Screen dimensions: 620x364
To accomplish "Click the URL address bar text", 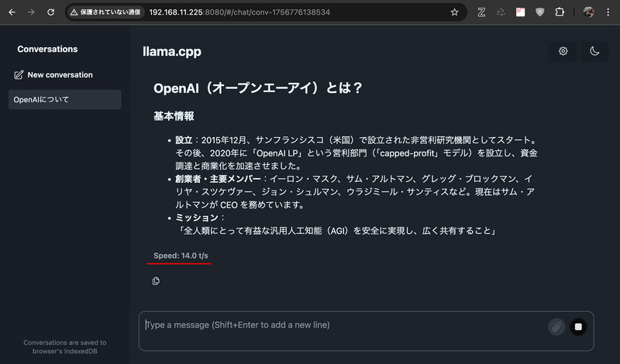I will 239,12.
